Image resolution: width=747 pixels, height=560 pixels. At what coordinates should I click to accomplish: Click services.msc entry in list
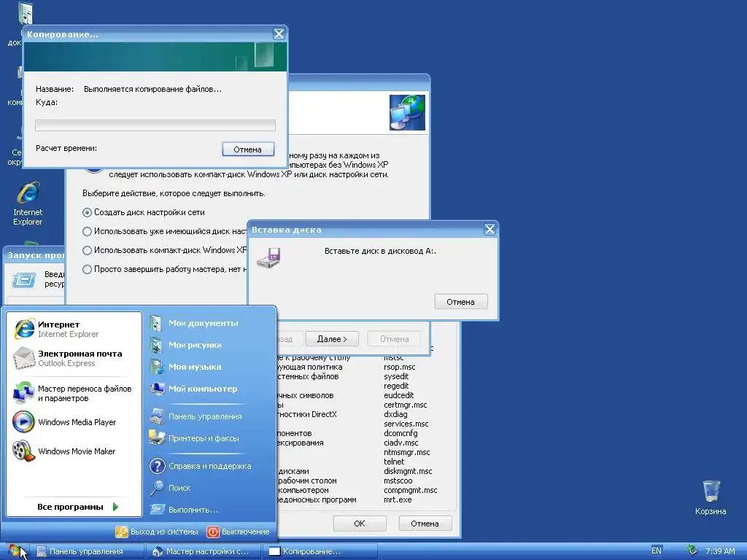[406, 424]
